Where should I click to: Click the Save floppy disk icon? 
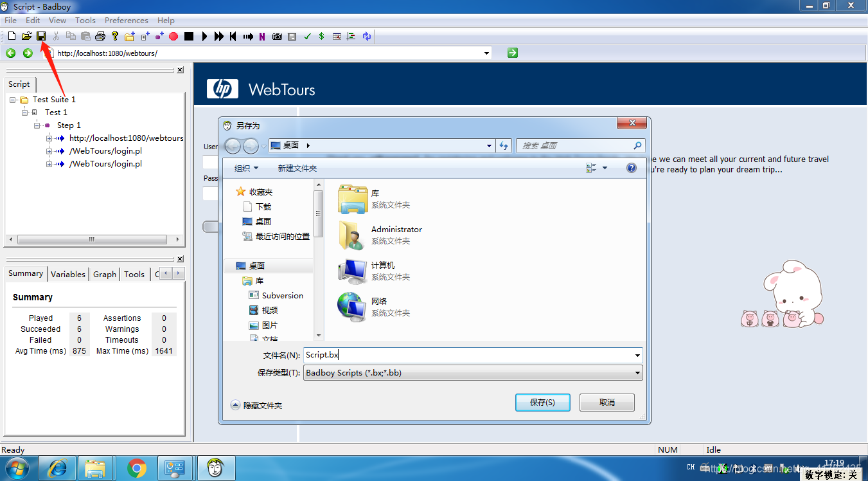tap(41, 36)
